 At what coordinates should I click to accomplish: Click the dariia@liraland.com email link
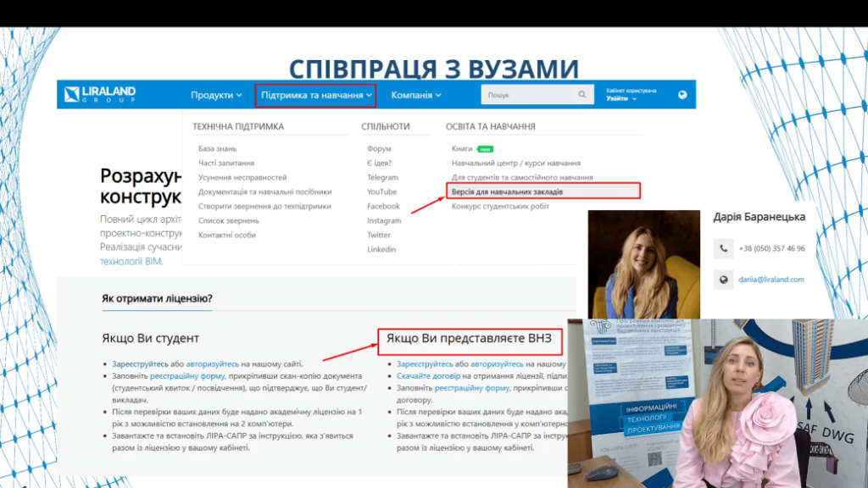[771, 280]
